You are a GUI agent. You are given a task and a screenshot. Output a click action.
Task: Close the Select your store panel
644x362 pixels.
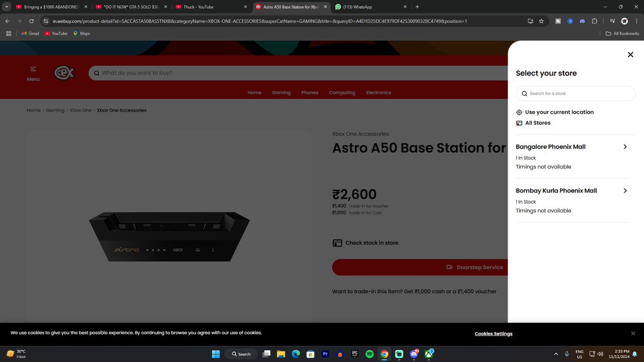coord(631,55)
